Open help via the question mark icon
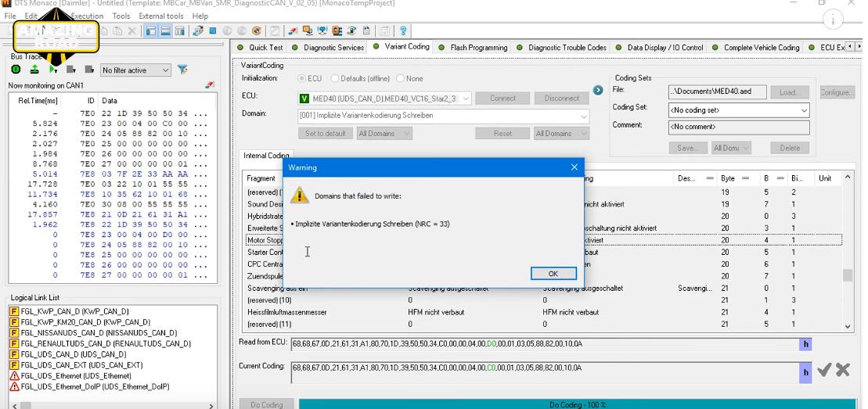The height and width of the screenshot is (409, 868). [x=403, y=31]
